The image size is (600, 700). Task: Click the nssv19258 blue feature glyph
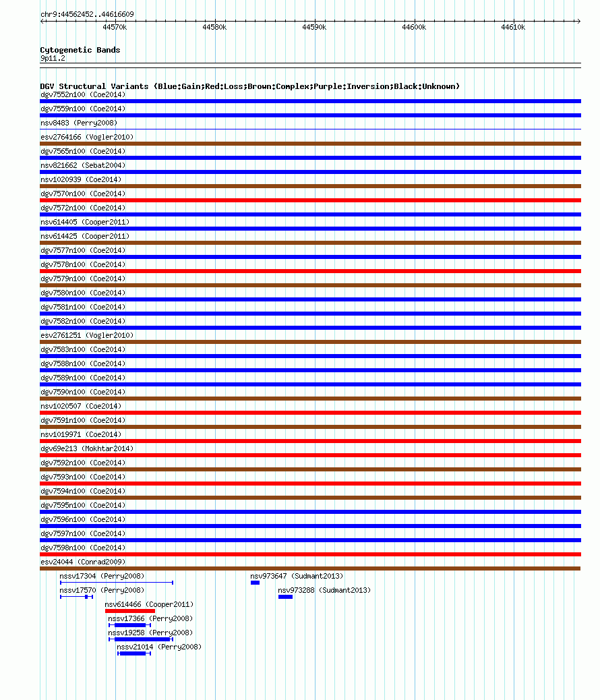click(x=141, y=639)
